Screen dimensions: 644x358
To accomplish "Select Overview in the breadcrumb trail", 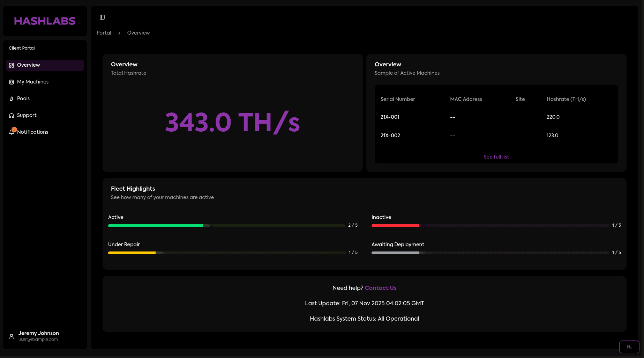I will click(138, 33).
